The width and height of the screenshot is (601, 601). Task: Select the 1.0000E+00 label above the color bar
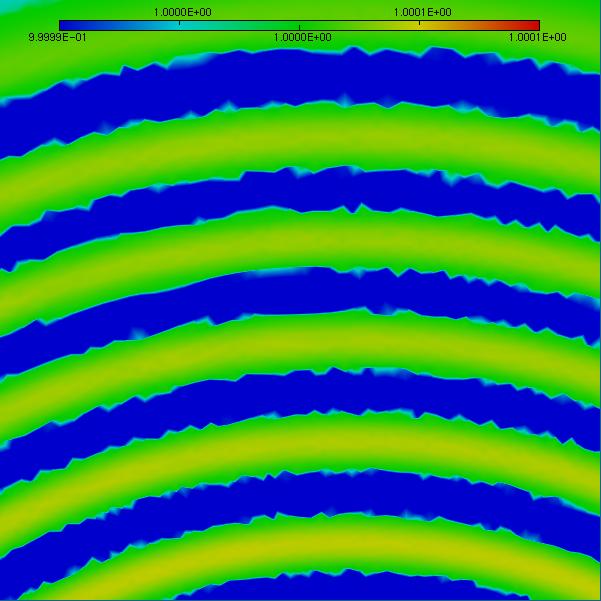(181, 12)
